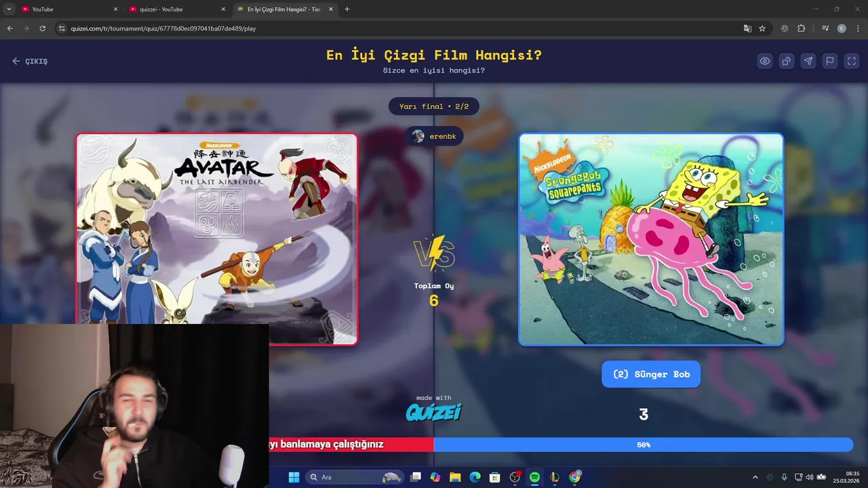Click the browser forward arrow
This screenshot has height=488, width=868.
pyautogui.click(x=26, y=28)
